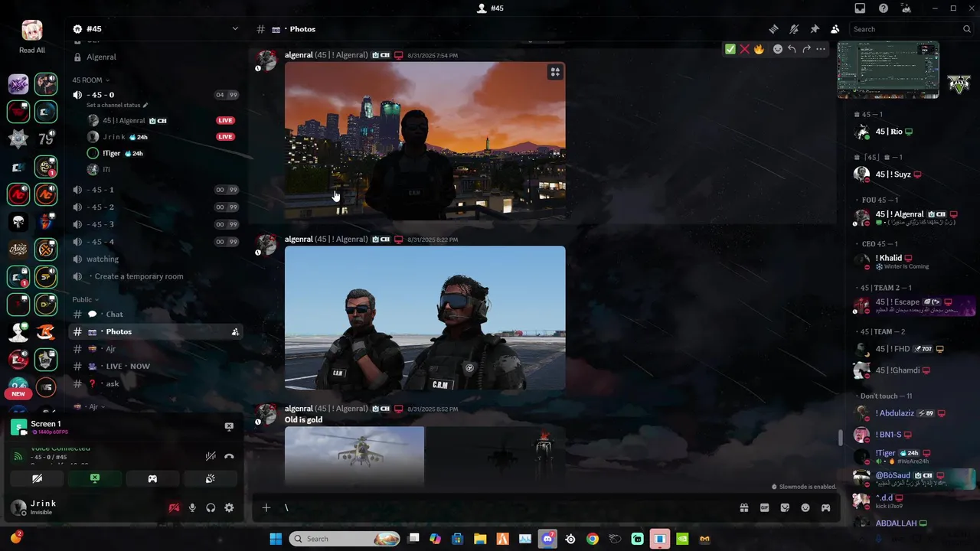The image size is (980, 551).
Task: Collapse the 45 ROOM category
Action: 90,80
